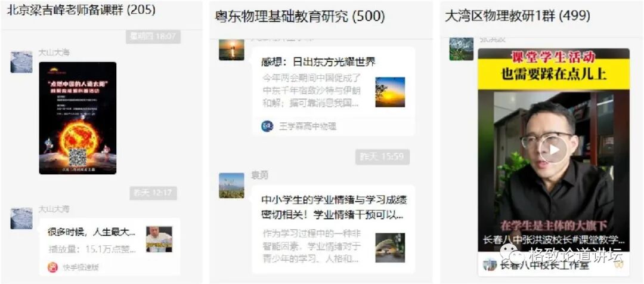
Task: Click the thumbnail in the 学业情绪 article card
Action: click(390, 248)
